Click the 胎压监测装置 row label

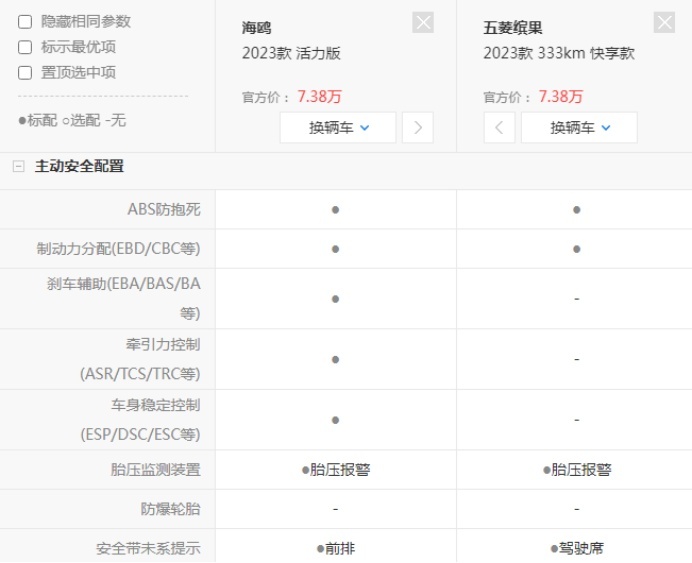156,469
